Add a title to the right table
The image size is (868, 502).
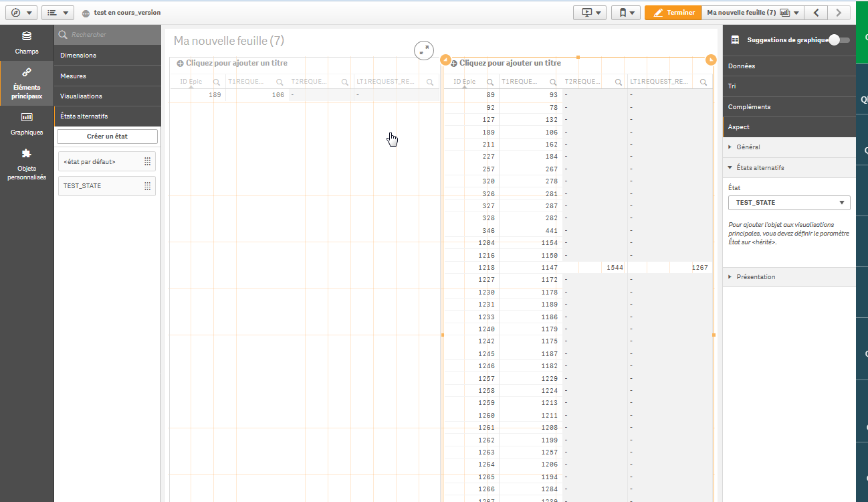506,63
